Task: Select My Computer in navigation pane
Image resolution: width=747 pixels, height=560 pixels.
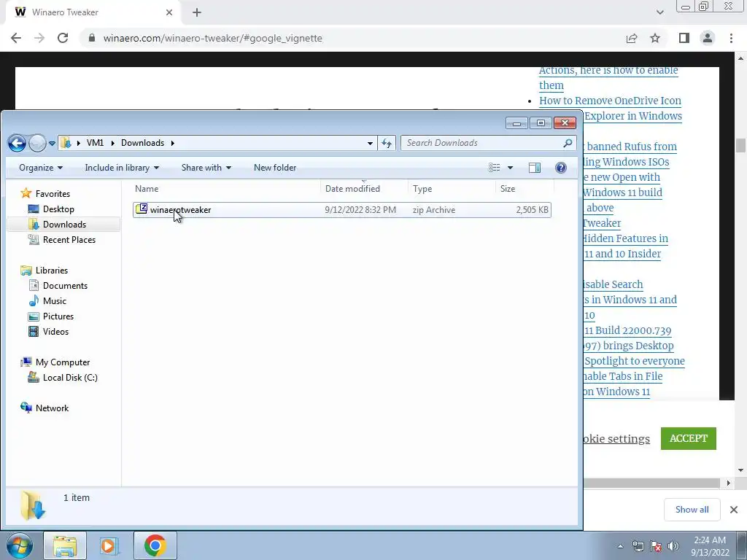Action: (x=63, y=362)
